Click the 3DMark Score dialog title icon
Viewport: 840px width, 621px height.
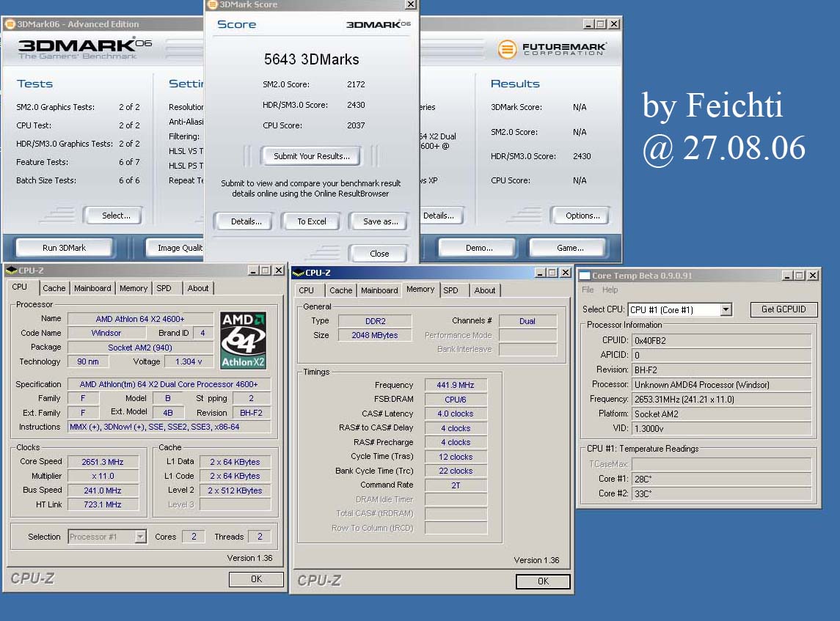pos(213,4)
